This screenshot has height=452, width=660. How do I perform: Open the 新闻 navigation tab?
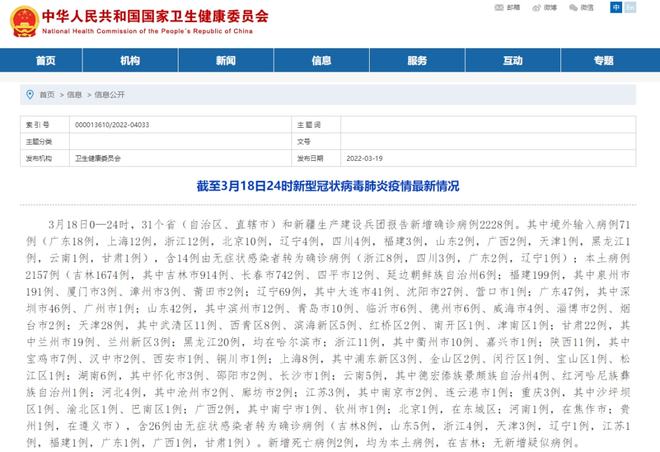click(x=226, y=60)
